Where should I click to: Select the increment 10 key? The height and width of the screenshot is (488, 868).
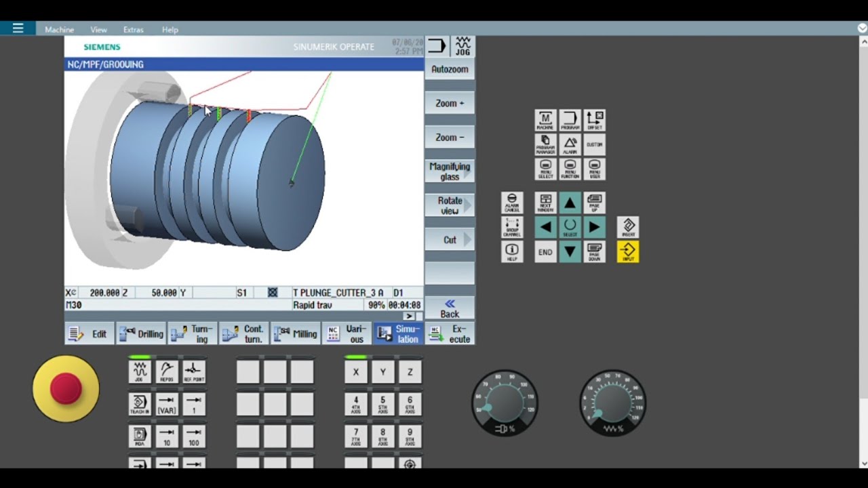click(x=167, y=436)
